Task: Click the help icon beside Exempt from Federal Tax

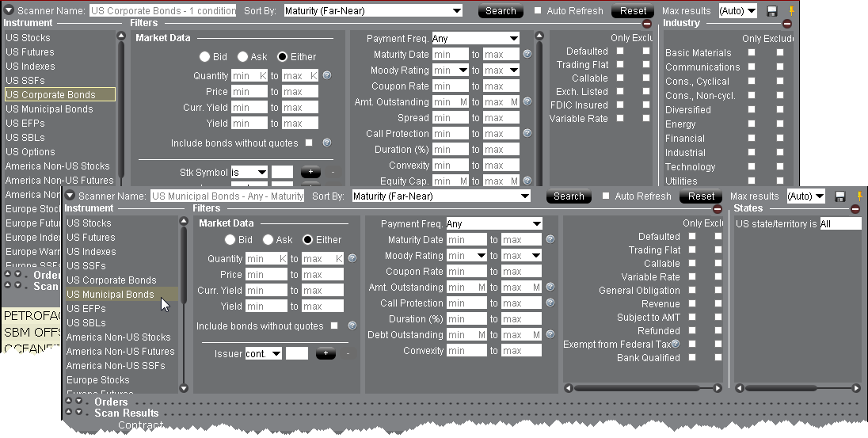Action: pos(676,344)
